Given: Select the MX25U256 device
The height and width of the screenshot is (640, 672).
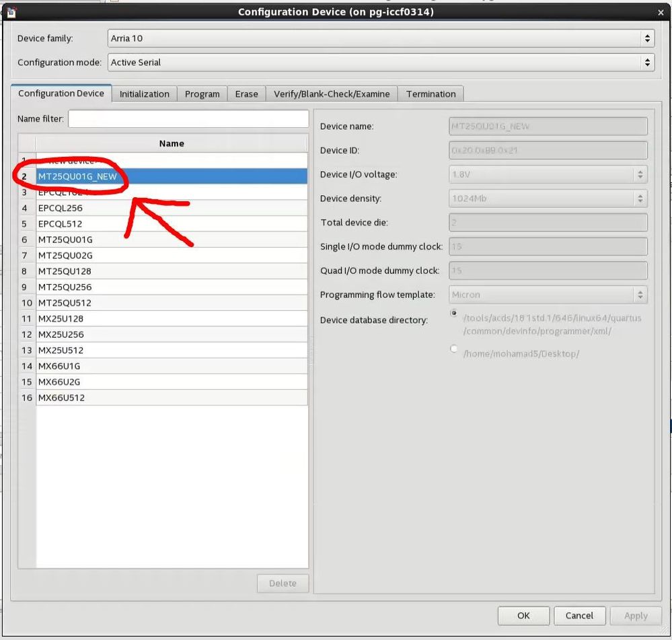Looking at the screenshot, I should click(x=172, y=334).
